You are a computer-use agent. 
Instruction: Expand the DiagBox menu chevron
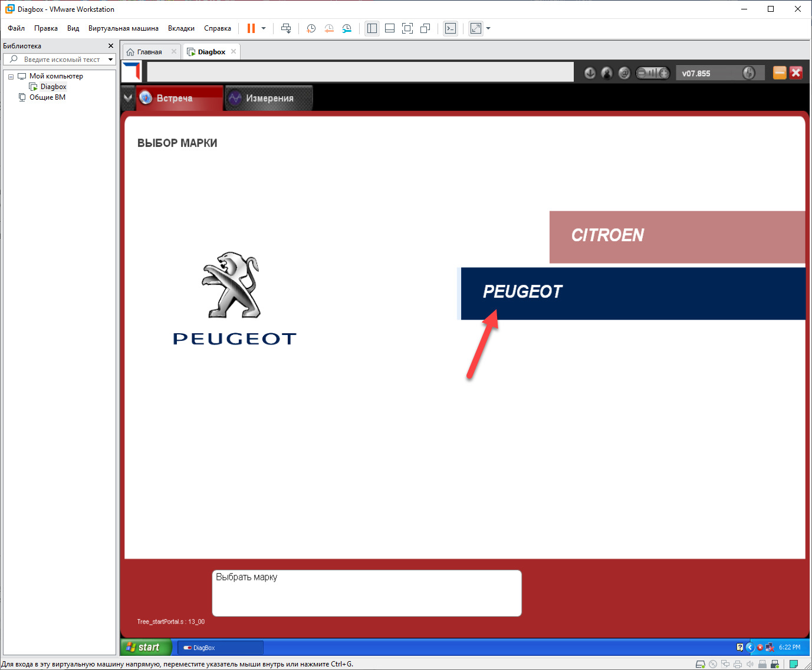[x=128, y=98]
